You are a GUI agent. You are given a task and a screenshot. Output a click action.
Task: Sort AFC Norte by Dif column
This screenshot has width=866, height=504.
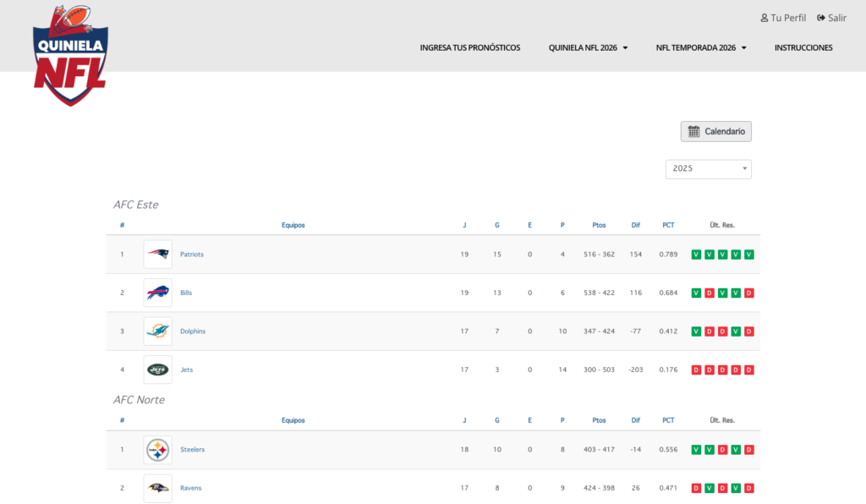636,420
